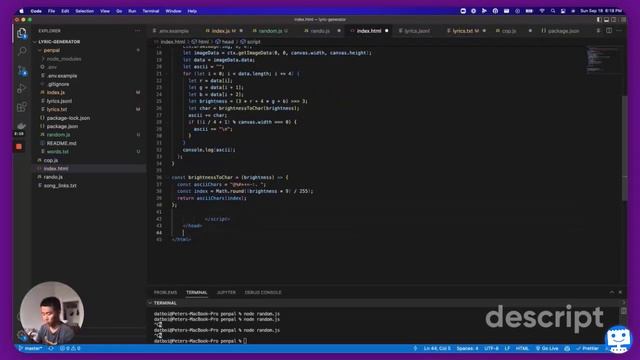
Task: Open the Extensions view
Action: [x=22, y=107]
